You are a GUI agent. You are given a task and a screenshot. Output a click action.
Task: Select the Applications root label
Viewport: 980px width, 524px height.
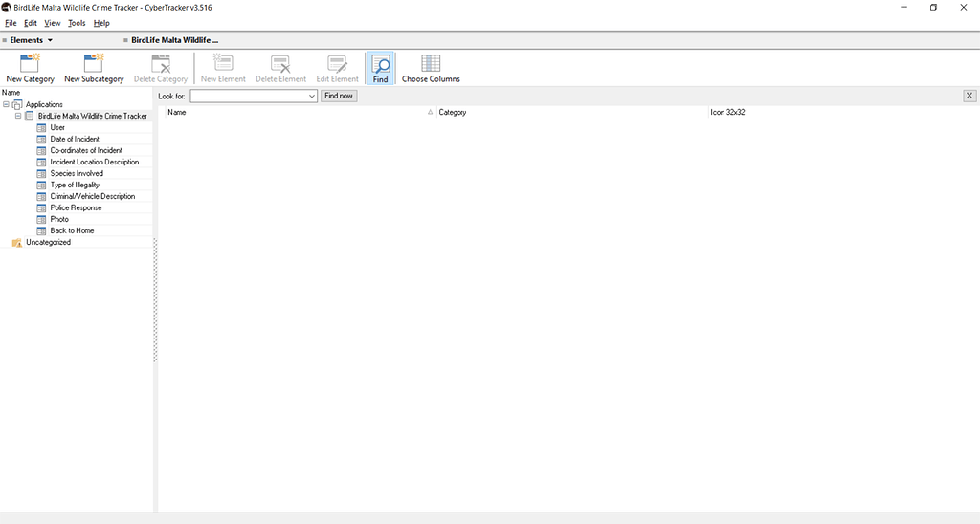tap(44, 104)
